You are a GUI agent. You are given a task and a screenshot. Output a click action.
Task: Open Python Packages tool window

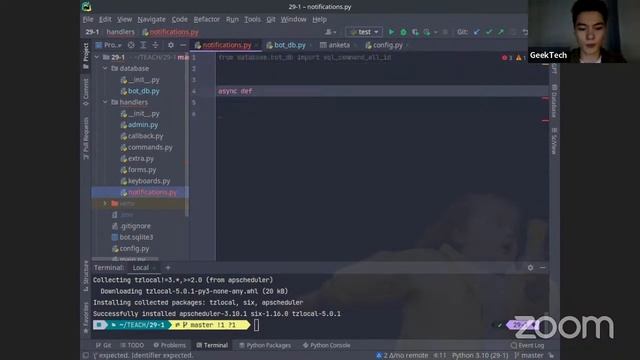[265, 345]
